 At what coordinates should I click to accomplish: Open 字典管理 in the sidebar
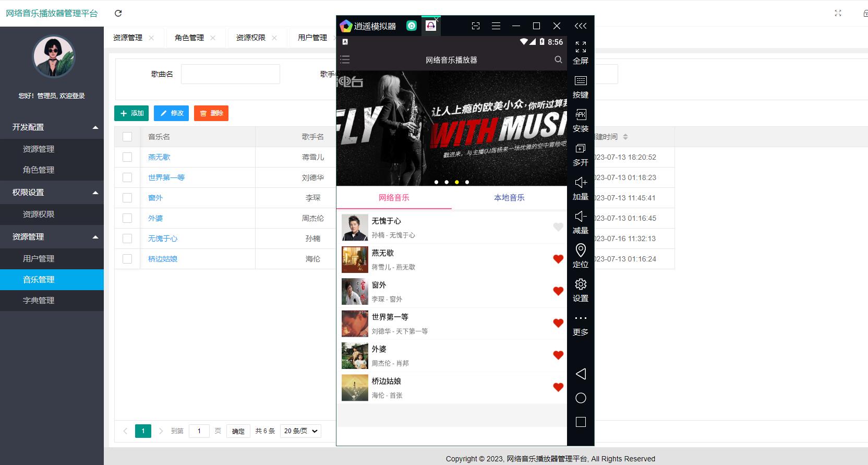[x=52, y=301]
